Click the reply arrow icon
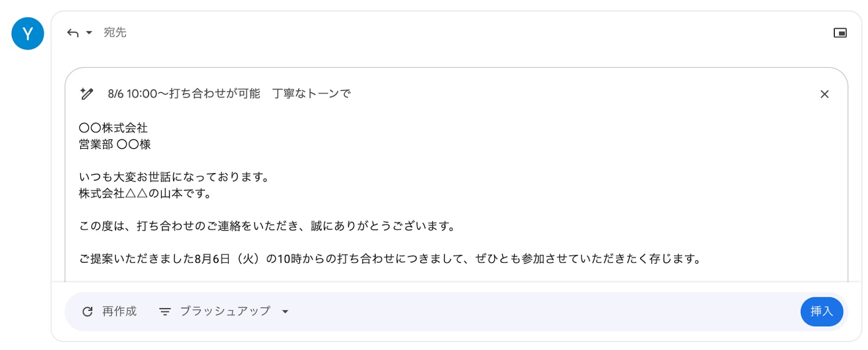This screenshot has height=350, width=868. (73, 33)
